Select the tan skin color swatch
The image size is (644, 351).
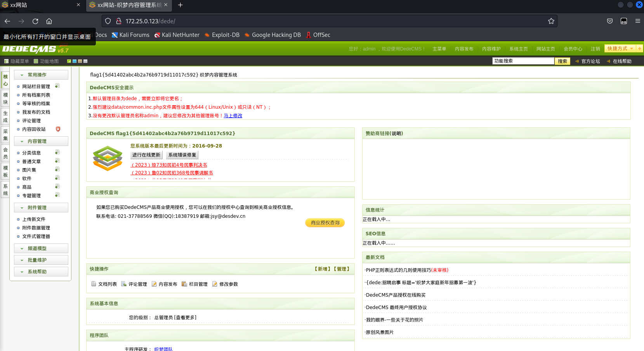(x=80, y=61)
